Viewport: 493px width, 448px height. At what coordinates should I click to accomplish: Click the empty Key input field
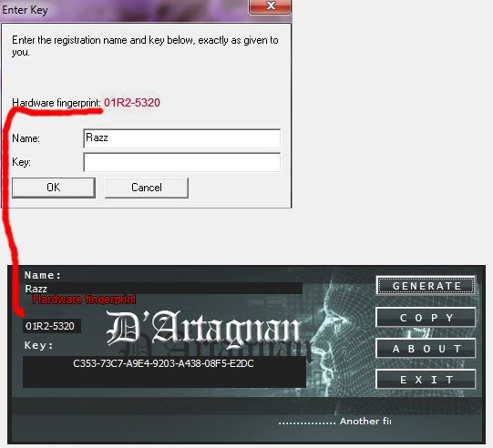click(x=181, y=162)
